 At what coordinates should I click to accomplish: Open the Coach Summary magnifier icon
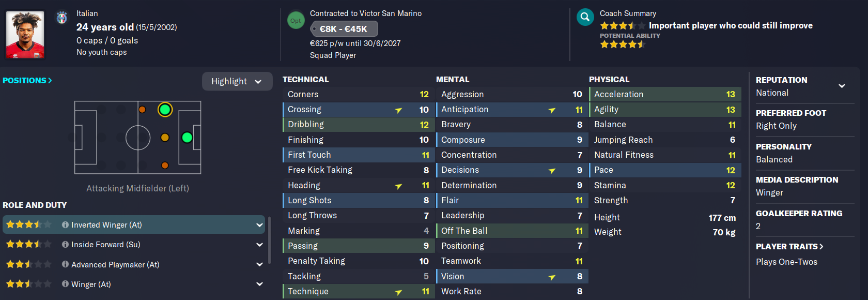(585, 17)
